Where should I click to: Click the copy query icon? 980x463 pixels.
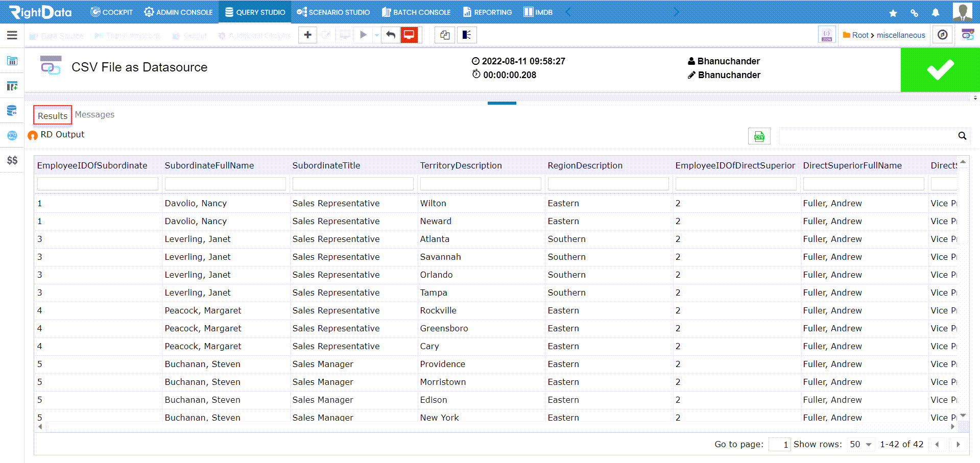coord(444,35)
